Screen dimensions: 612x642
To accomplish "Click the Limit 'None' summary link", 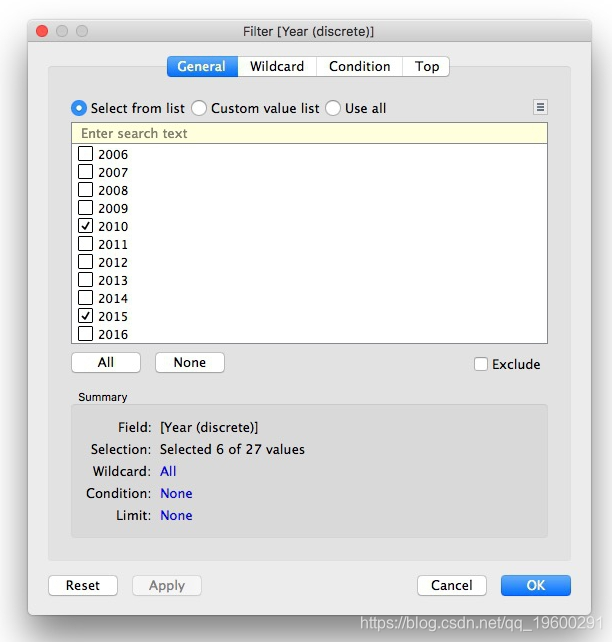I will 176,515.
